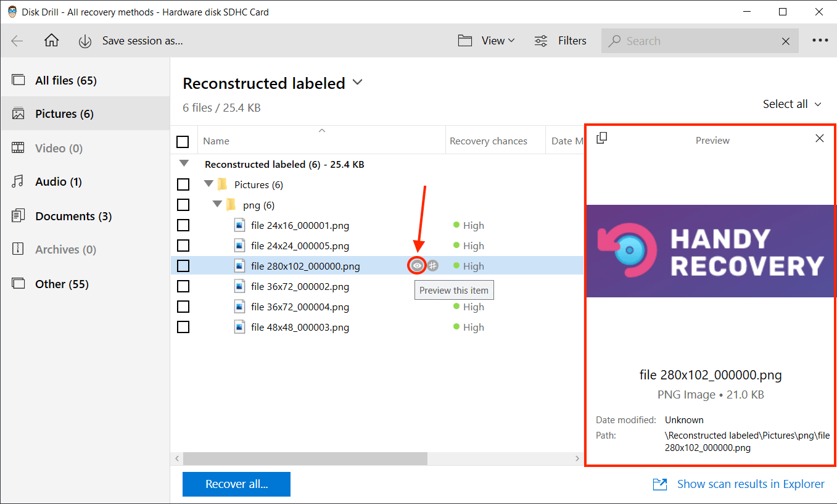Click the image icon of file 48x48_000003.png
This screenshot has width=837, height=504.
pyautogui.click(x=240, y=327)
